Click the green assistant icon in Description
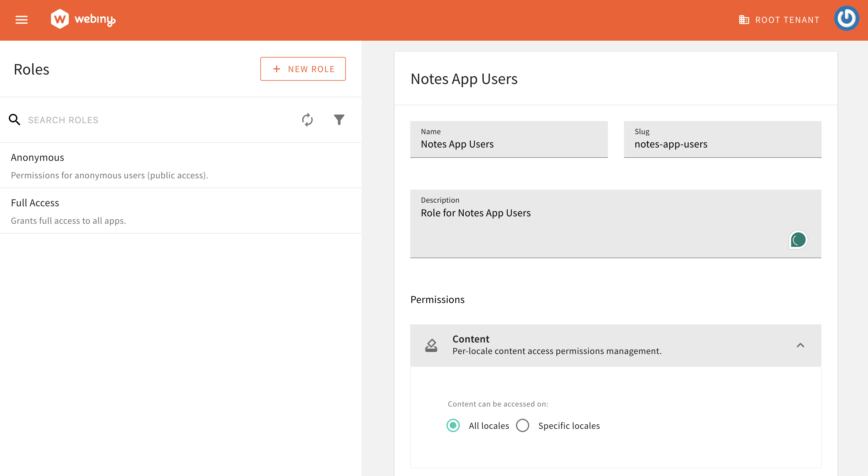 pyautogui.click(x=798, y=240)
